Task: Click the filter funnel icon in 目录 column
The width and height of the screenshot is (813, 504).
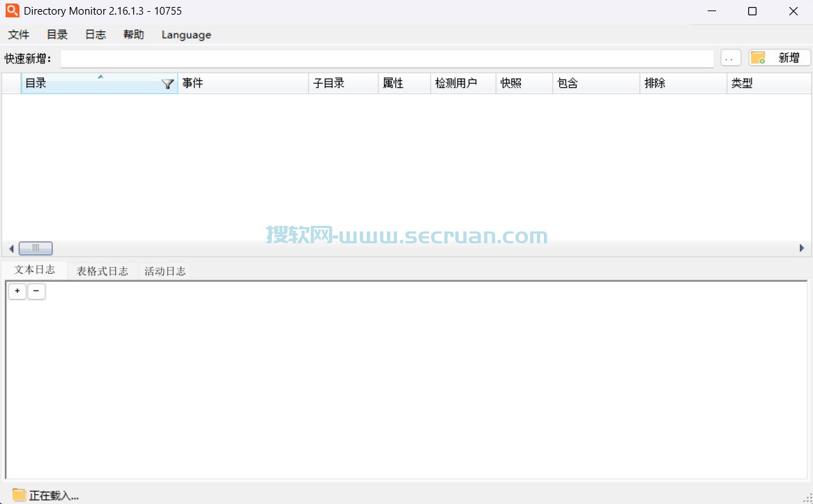Action: (167, 84)
